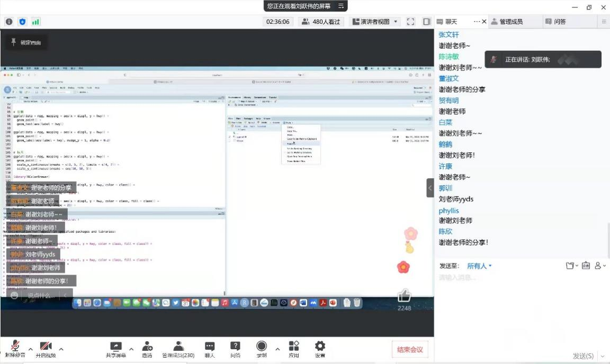Screen dimensions: 610x364
Task: Check the green network signal icon
Action: tap(36, 22)
